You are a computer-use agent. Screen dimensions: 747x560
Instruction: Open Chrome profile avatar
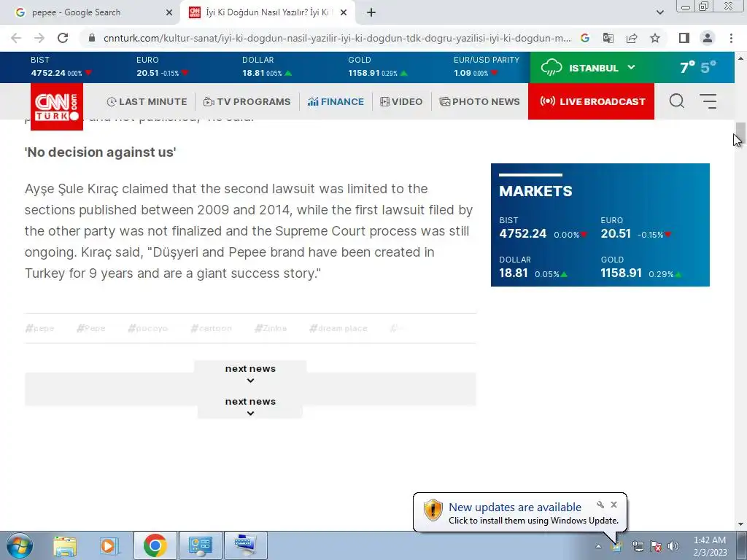tap(708, 38)
